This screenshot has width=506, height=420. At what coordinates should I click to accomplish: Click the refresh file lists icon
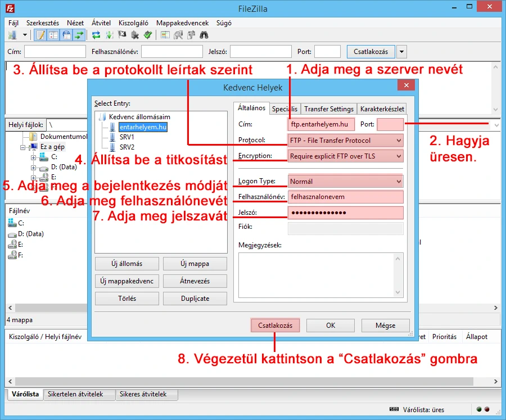[x=96, y=35]
